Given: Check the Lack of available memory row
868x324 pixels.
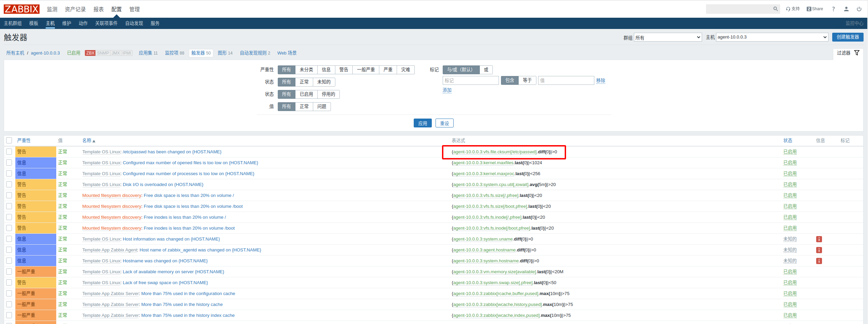Looking at the screenshot, I should pyautogui.click(x=9, y=272).
